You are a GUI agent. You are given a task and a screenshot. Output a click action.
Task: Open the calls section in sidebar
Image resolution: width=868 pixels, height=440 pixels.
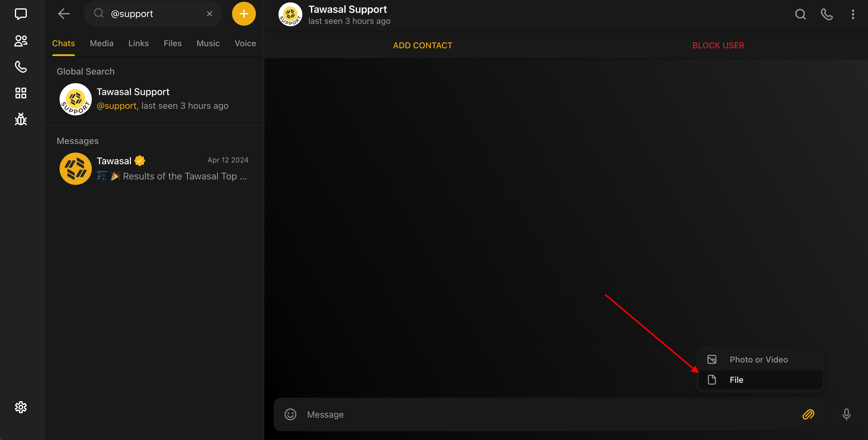pyautogui.click(x=21, y=67)
